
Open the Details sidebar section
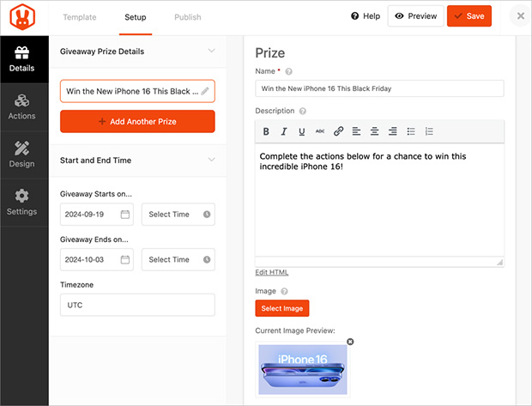click(x=24, y=59)
